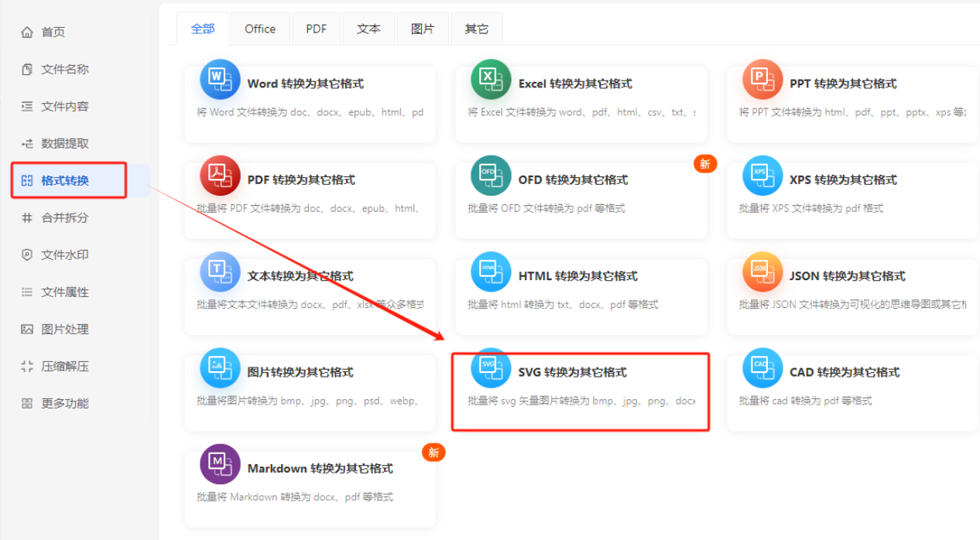Click the hash icon beside 合并拆分
The width and height of the screenshot is (980, 540).
point(27,218)
